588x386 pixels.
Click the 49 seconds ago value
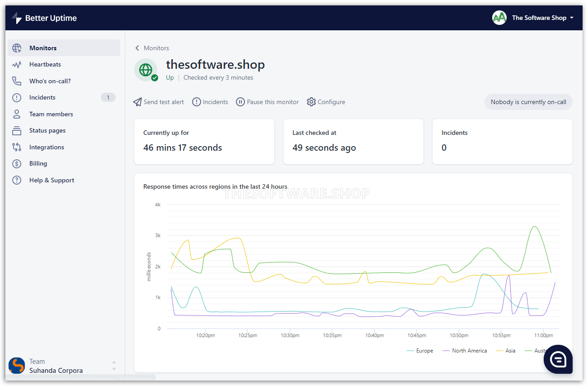point(324,148)
